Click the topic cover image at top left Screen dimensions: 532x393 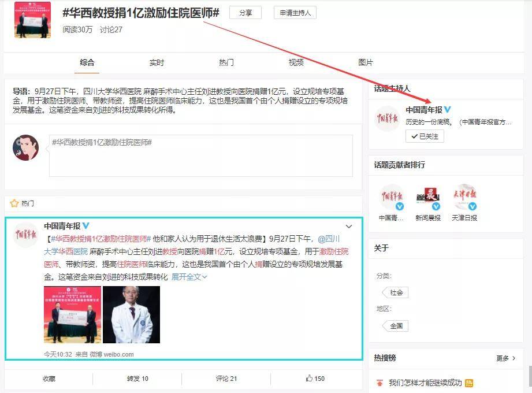(32, 20)
